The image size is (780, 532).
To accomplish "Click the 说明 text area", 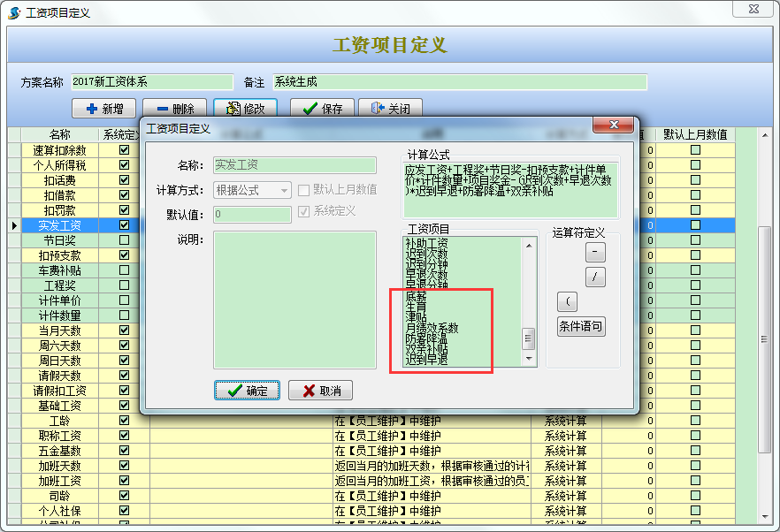I will pos(294,300).
